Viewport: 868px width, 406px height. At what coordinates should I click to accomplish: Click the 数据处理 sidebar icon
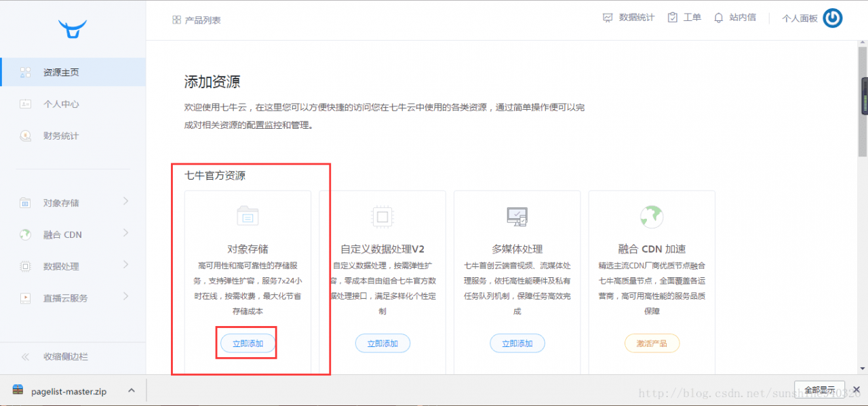pos(26,266)
